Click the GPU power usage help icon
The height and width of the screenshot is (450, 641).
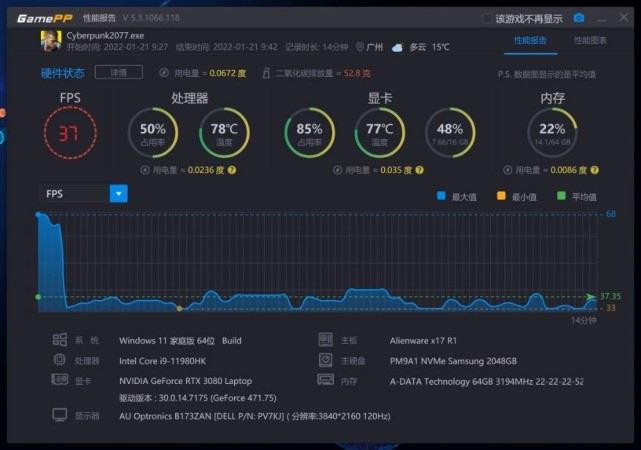click(419, 170)
